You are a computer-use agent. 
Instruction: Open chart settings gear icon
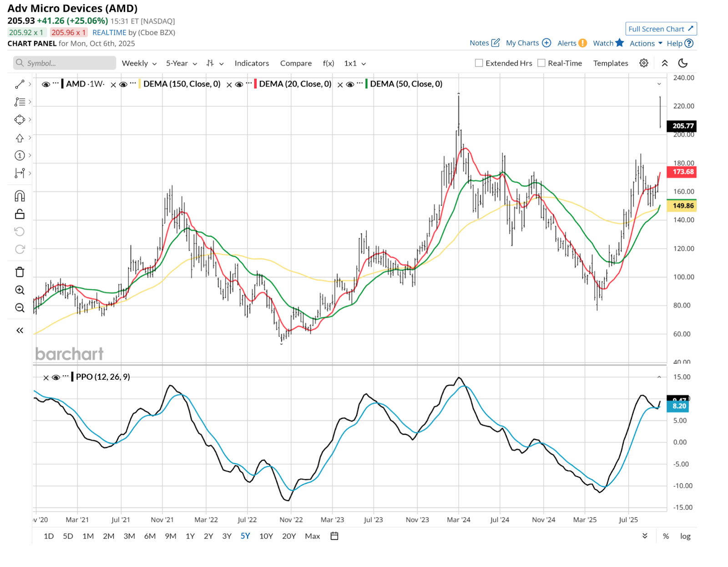[643, 63]
